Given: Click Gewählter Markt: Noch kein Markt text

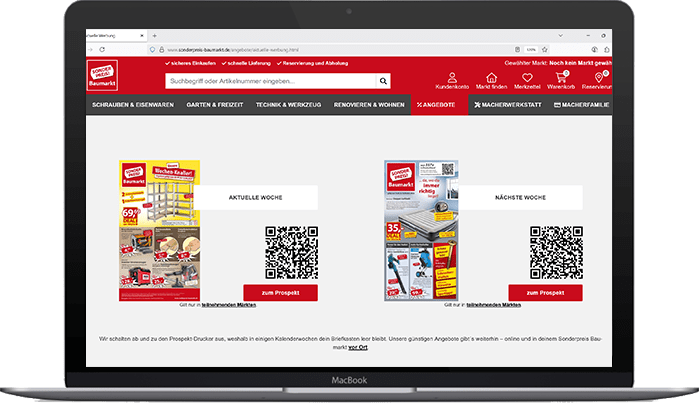Looking at the screenshot, I should point(558,63).
